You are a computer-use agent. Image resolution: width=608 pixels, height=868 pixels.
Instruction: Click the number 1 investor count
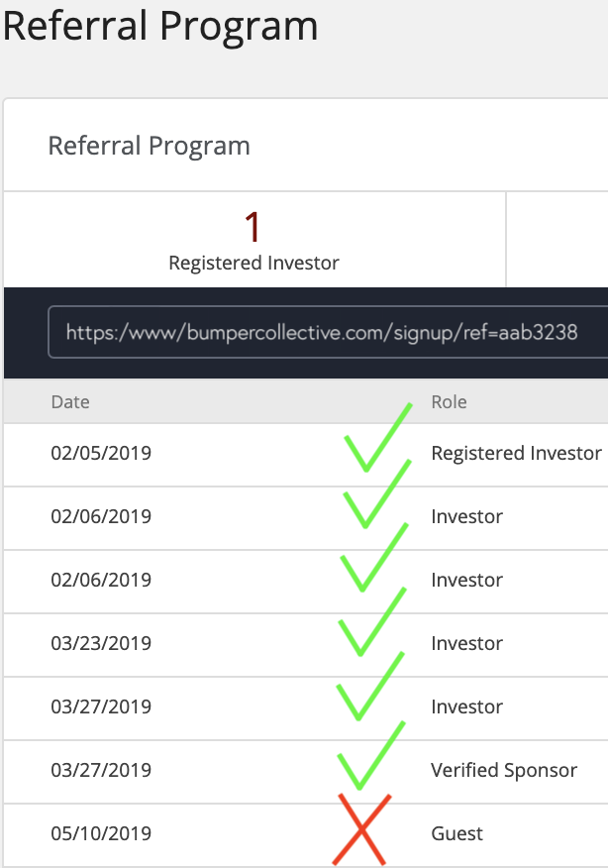[x=253, y=227]
